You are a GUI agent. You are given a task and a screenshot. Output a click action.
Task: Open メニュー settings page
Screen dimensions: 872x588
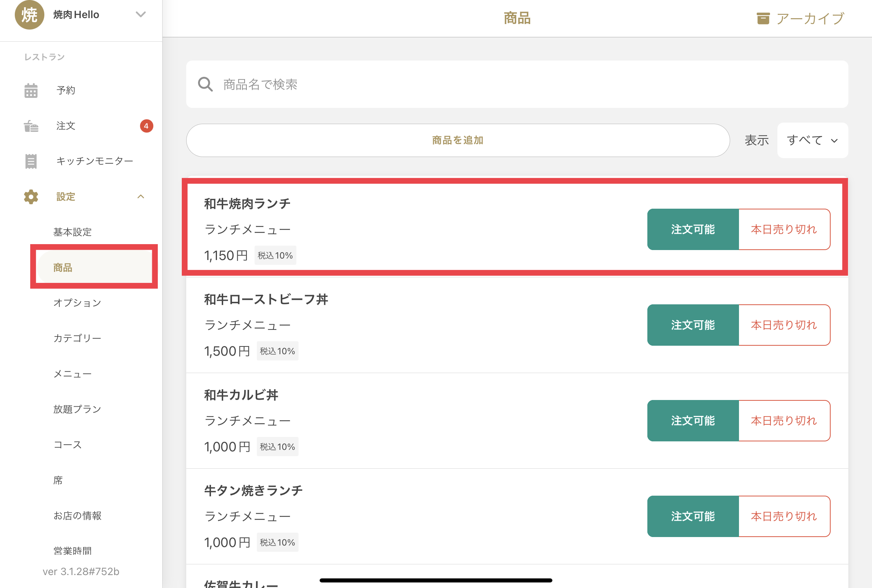72,374
